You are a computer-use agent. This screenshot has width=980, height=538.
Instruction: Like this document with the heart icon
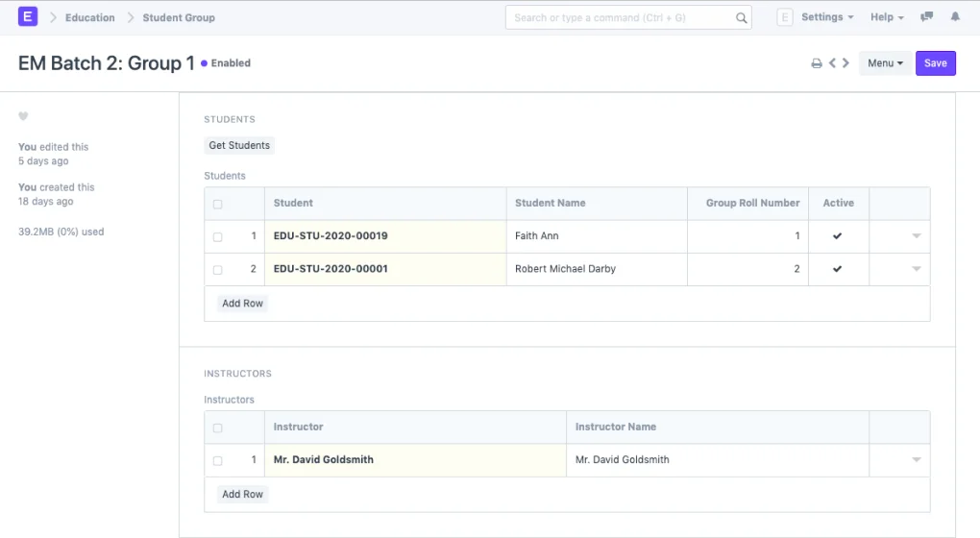coord(23,115)
